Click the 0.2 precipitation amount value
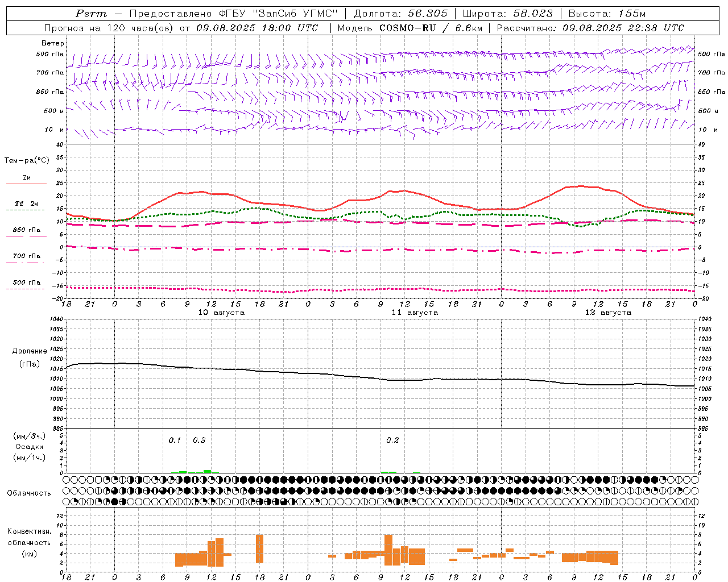This screenshot has height=582, width=728. pyautogui.click(x=392, y=440)
